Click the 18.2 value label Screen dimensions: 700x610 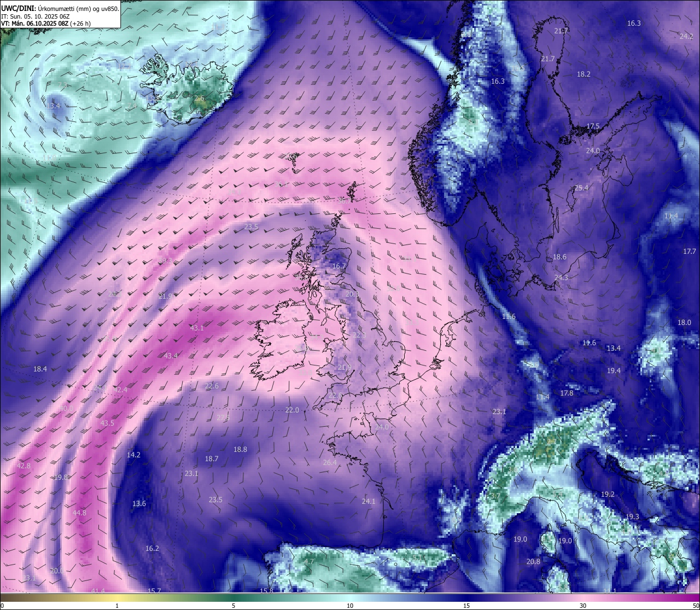coord(584,74)
